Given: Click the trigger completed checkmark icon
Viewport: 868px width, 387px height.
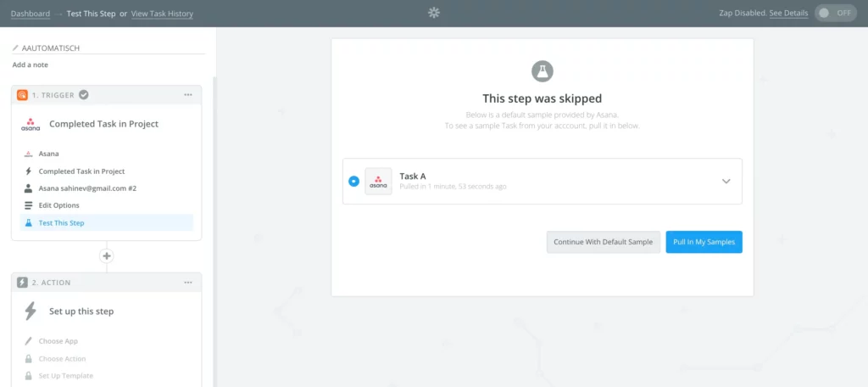Looking at the screenshot, I should [x=84, y=95].
